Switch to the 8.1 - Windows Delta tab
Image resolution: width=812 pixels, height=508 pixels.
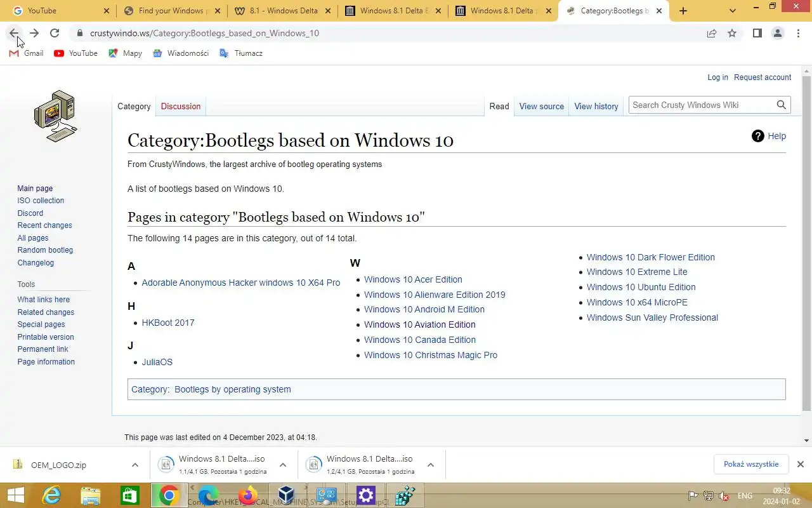(284, 11)
